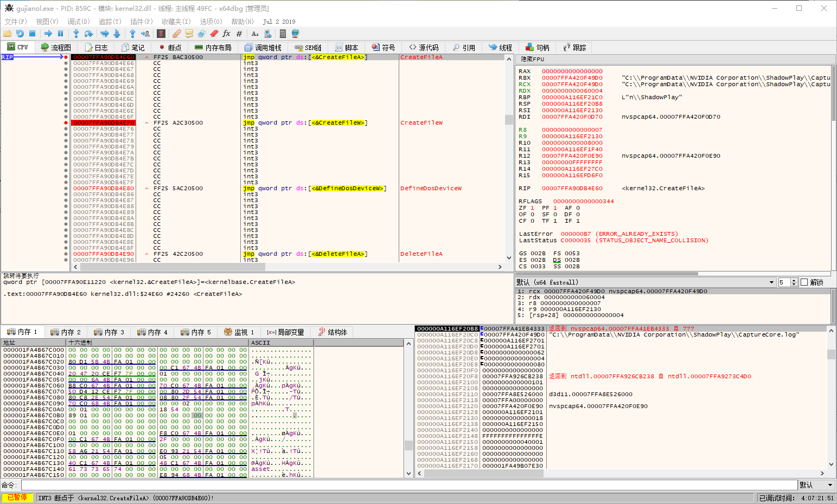Viewport: 837px width, 504px height.
Task: Switch to the 线程 tab
Action: coord(501,48)
